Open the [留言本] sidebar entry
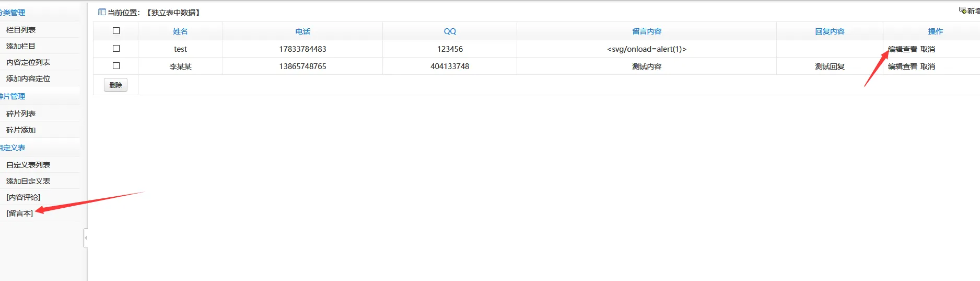980x281 pixels. 20,213
